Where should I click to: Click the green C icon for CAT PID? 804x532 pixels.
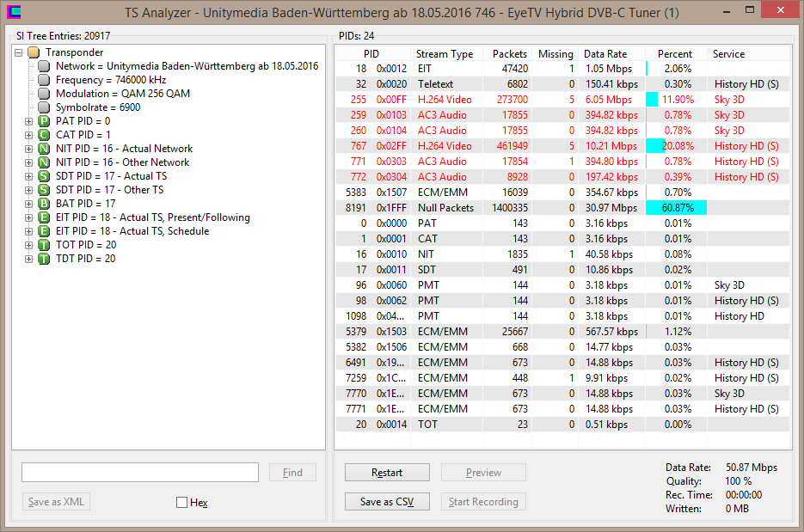point(44,135)
